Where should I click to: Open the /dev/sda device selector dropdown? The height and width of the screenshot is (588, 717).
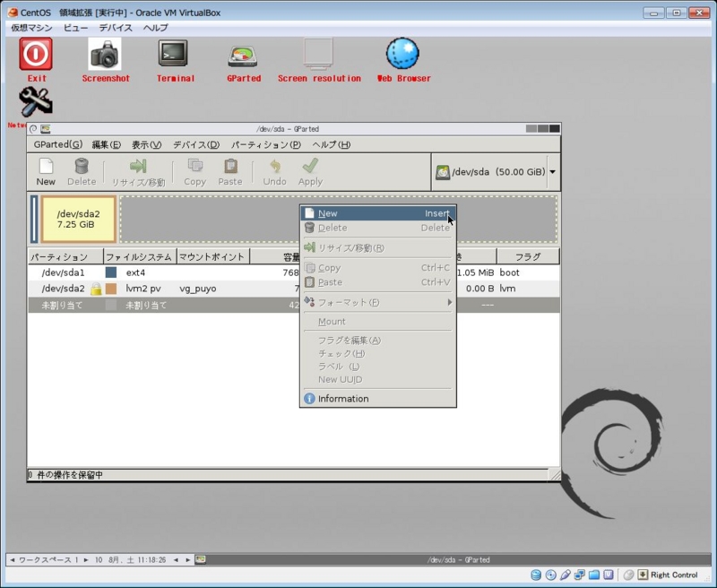[496, 172]
